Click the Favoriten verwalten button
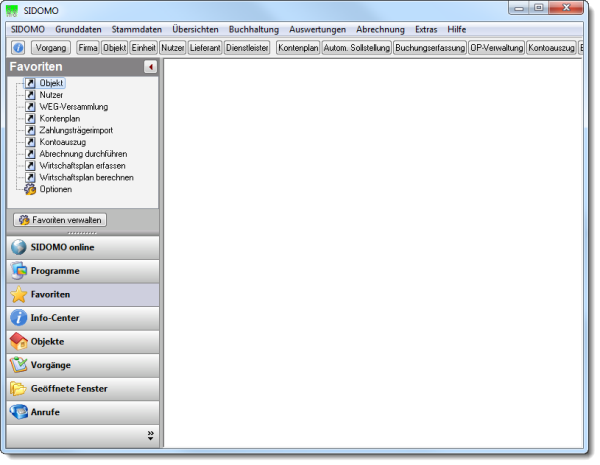Image resolution: width=600 pixels, height=465 pixels. [60, 220]
